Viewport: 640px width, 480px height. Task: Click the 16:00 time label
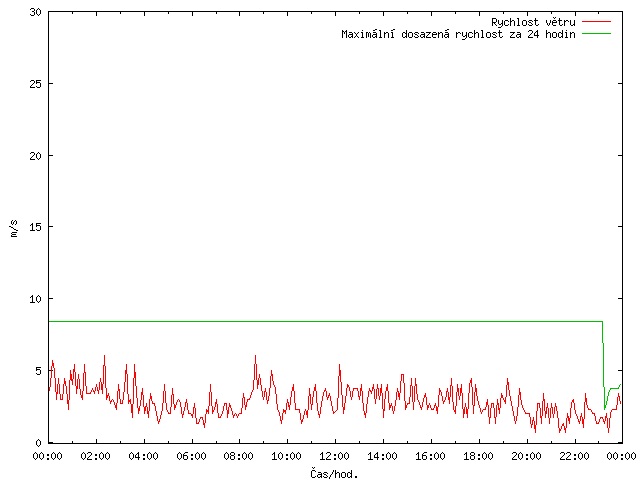point(430,456)
